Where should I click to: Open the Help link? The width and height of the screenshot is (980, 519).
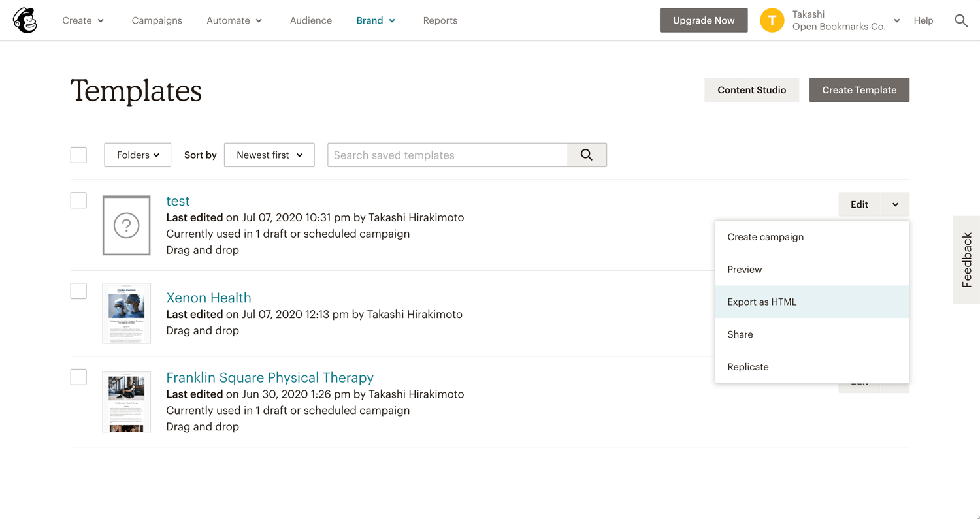click(923, 20)
